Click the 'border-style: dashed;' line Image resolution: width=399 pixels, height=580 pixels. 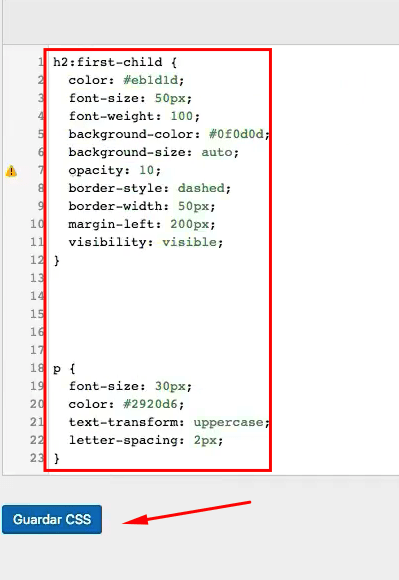point(150,188)
